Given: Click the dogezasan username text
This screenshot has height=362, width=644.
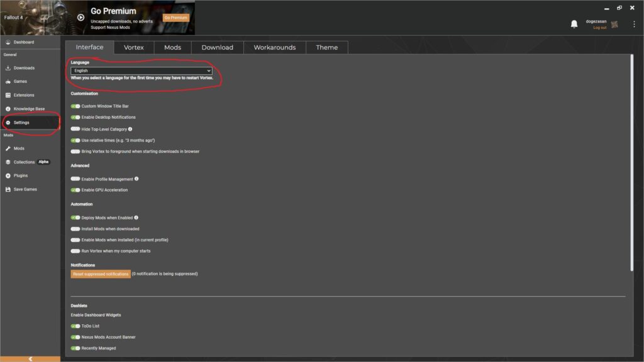Looking at the screenshot, I should [x=596, y=21].
